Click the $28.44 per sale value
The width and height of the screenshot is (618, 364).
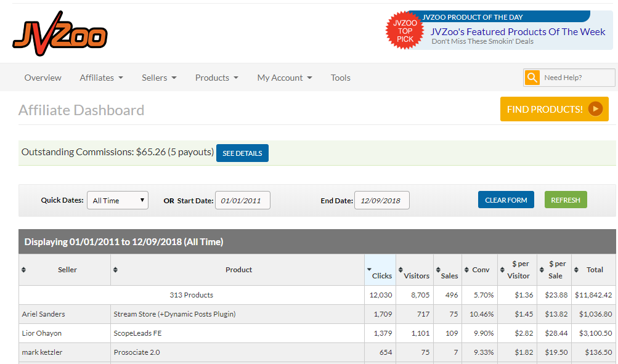coord(556,333)
